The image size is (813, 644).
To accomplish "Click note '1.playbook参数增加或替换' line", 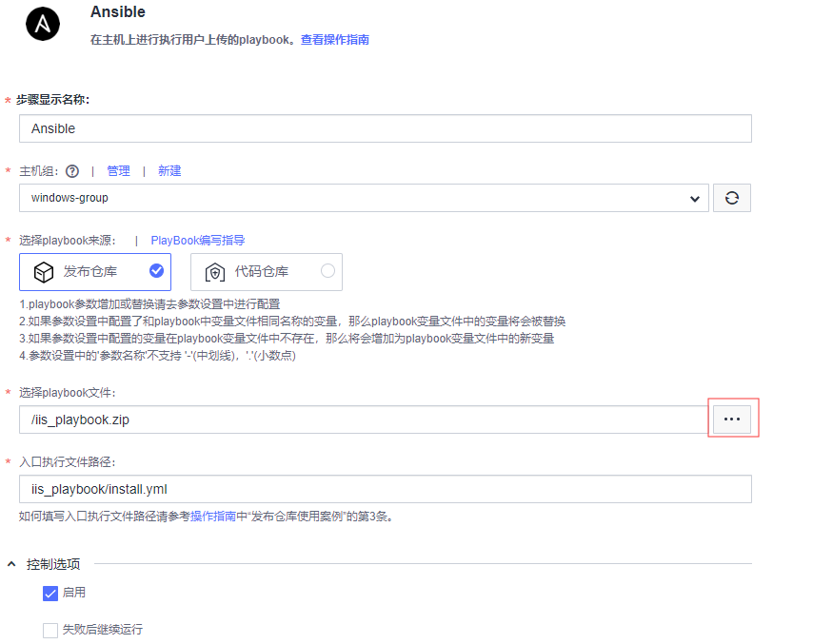I will [x=149, y=304].
